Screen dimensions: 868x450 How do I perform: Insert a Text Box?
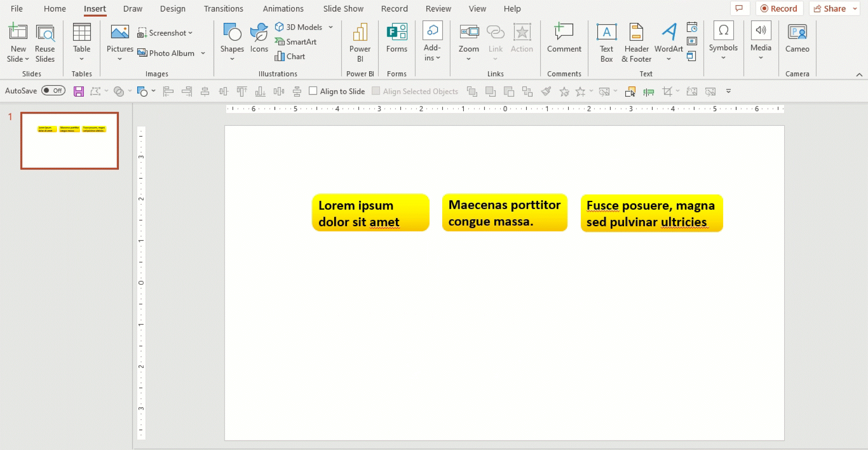[x=606, y=42]
